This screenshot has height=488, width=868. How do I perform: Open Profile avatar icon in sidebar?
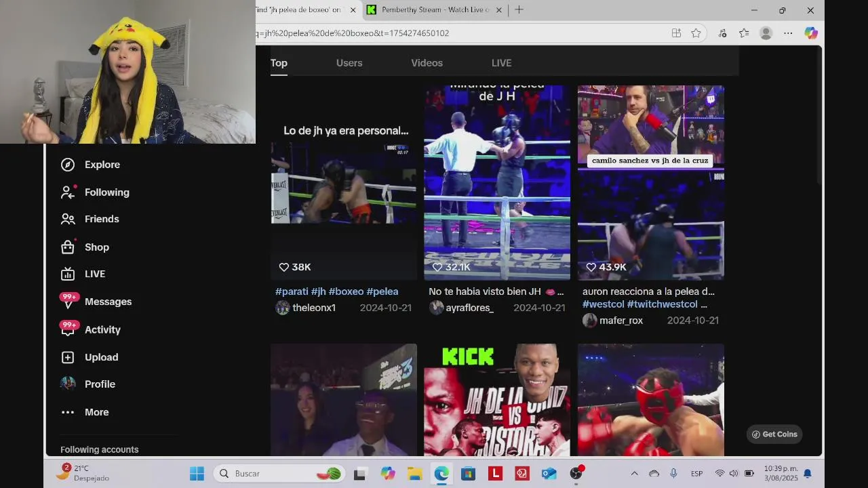tap(68, 384)
